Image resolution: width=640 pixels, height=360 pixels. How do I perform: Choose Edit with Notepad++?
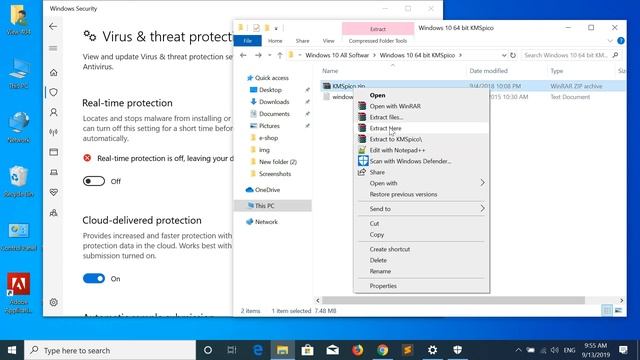point(421,150)
